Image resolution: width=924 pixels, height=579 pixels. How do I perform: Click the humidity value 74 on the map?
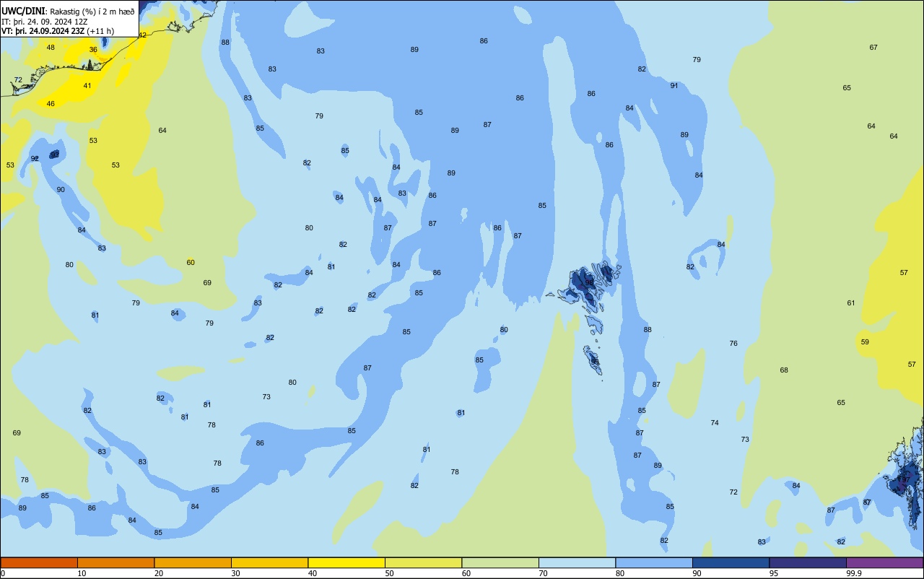(715, 423)
